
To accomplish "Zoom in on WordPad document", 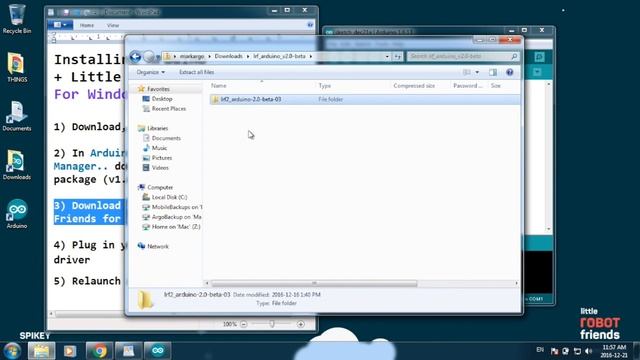I will 301,324.
